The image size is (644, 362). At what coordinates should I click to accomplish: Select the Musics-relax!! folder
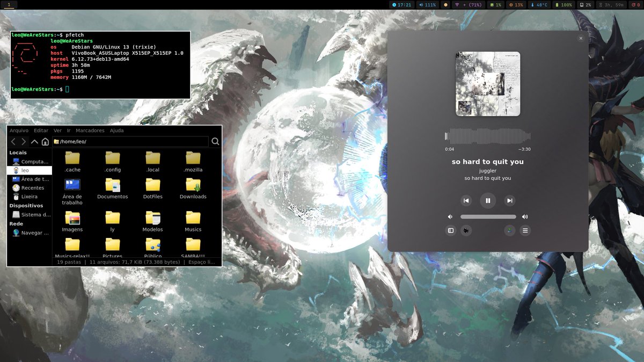coord(72,248)
